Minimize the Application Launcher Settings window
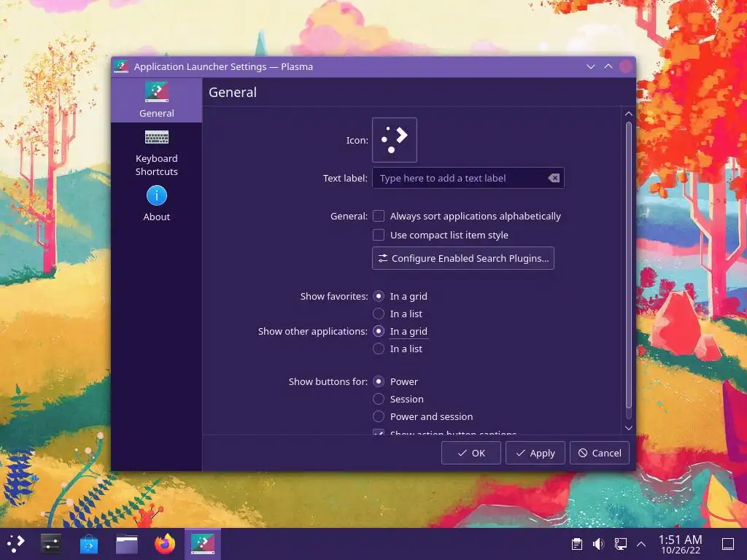This screenshot has height=560, width=747. 591,66
